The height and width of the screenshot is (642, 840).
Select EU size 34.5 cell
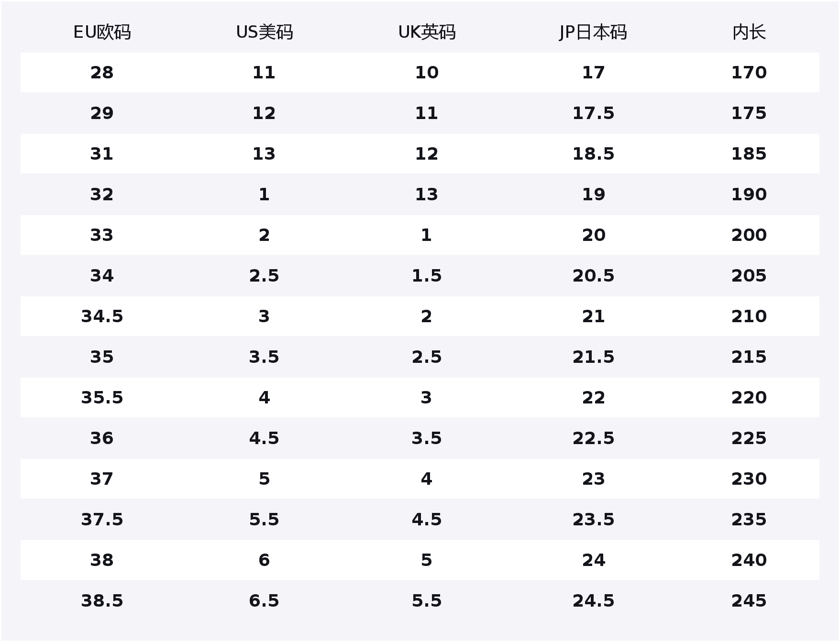(102, 316)
